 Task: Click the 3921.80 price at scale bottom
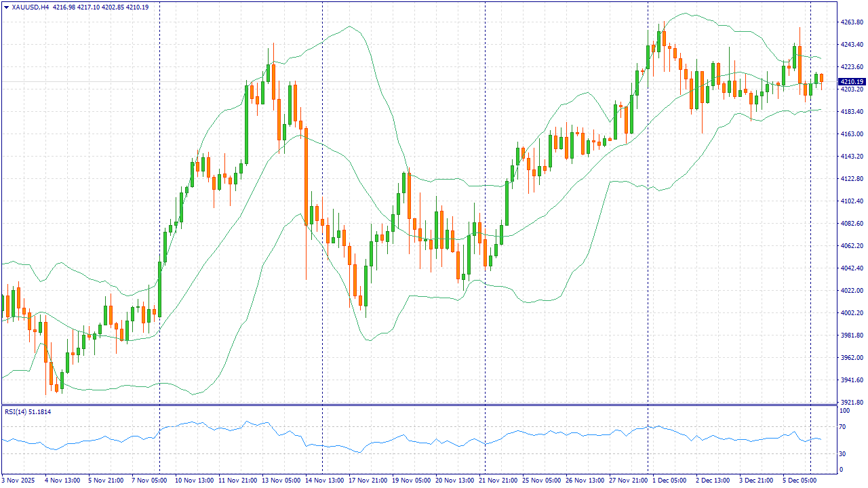(x=851, y=402)
